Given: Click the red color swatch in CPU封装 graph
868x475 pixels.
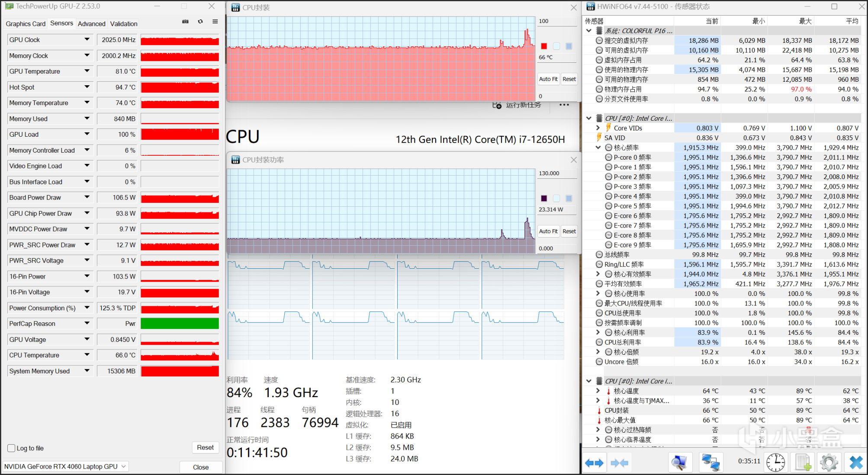Looking at the screenshot, I should [x=544, y=46].
